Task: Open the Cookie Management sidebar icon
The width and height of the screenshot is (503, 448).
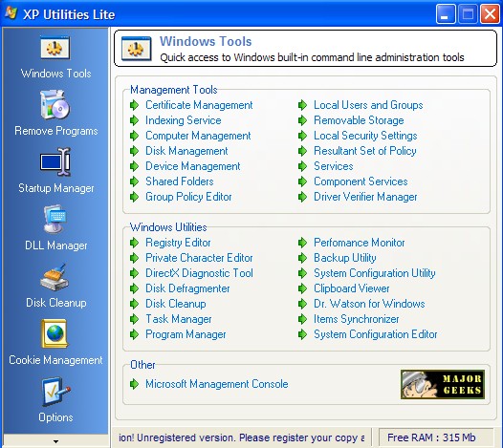Action: pyautogui.click(x=55, y=333)
